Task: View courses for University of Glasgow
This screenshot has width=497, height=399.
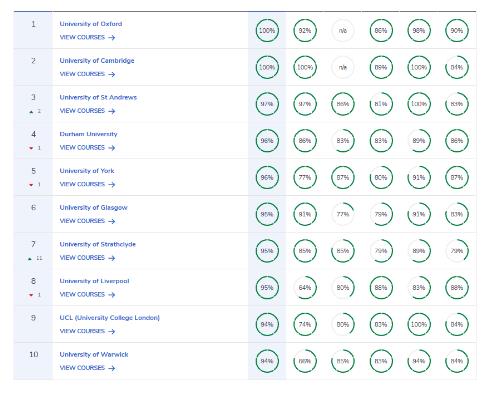Action: tap(87, 221)
